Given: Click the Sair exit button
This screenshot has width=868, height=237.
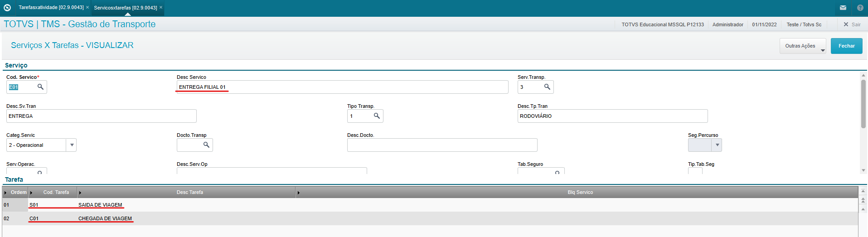Looking at the screenshot, I should [852, 24].
